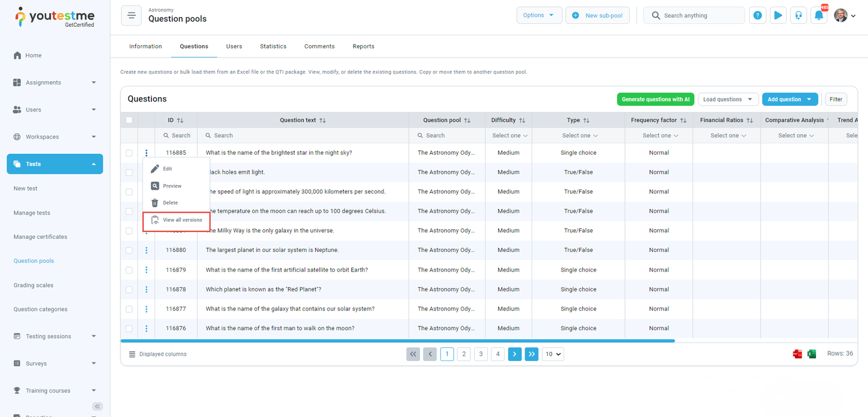Viewport: 868px width, 417px height.
Task: Check the select-all checkbox in table header
Action: point(129,120)
